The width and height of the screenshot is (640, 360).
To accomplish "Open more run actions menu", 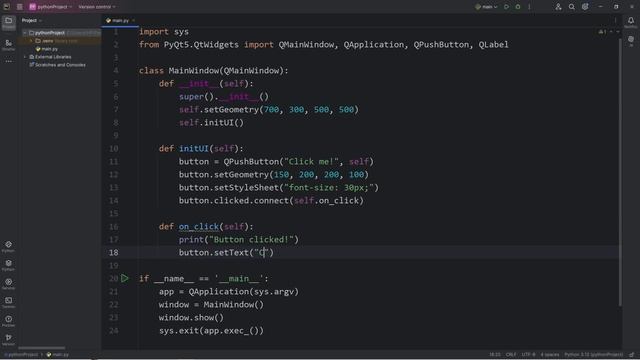I will coord(529,7).
